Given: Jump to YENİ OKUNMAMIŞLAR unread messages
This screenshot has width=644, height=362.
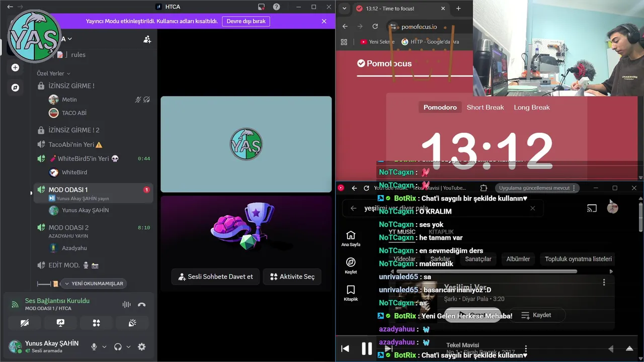Looking at the screenshot, I should coord(93,284).
